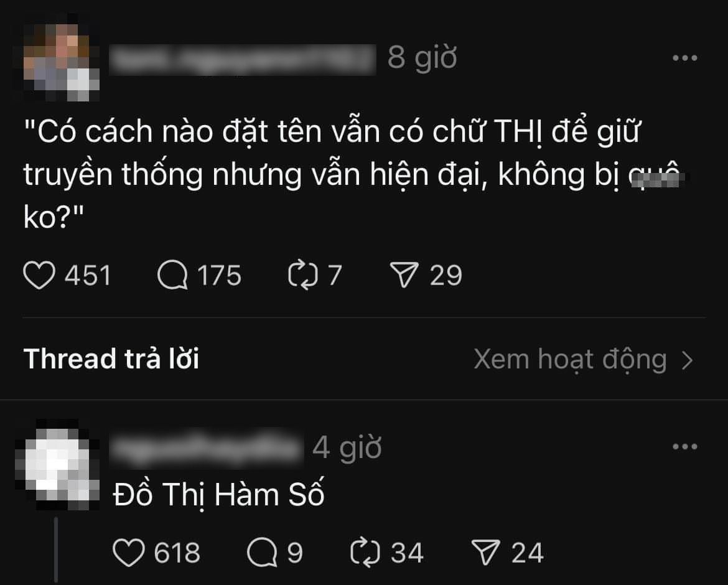Open the original poster's blurred username
This screenshot has height=585, width=728.
click(243, 59)
